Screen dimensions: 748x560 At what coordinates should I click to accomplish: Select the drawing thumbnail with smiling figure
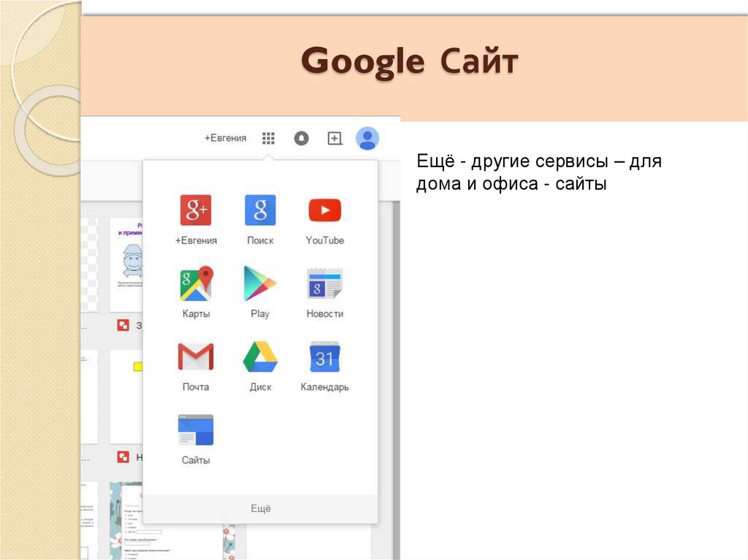[126, 265]
